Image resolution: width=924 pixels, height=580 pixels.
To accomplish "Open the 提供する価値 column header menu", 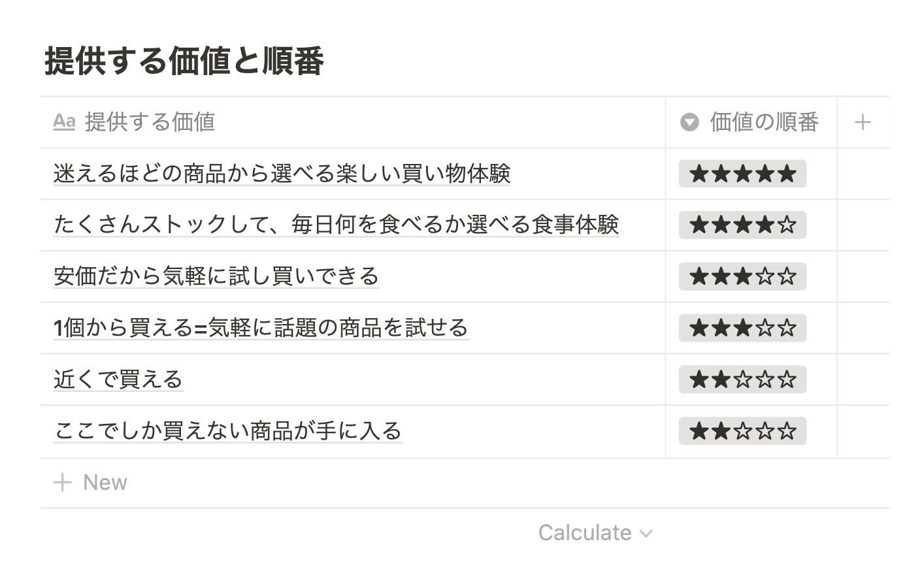I will [x=353, y=122].
